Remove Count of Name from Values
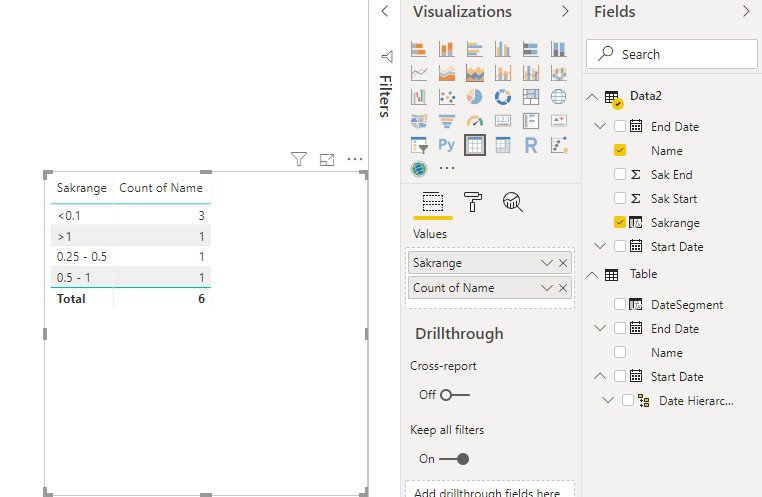 tap(563, 288)
